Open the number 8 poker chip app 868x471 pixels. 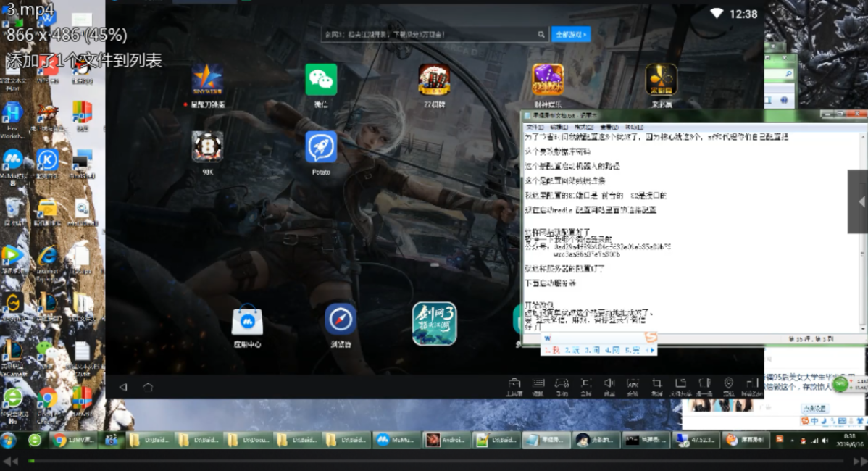coord(208,147)
